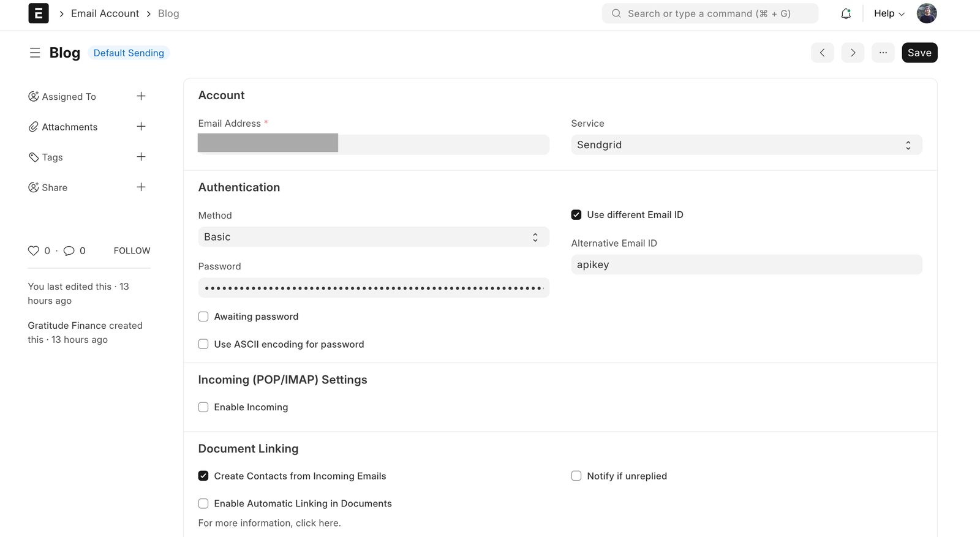The image size is (980, 537).
Task: Click the Alternative Email ID field
Action: [747, 265]
